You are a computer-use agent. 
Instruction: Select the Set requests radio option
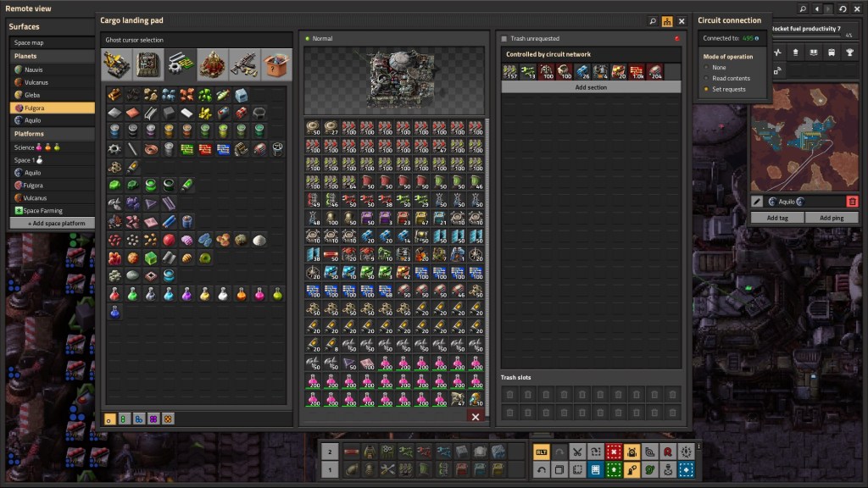click(x=705, y=89)
